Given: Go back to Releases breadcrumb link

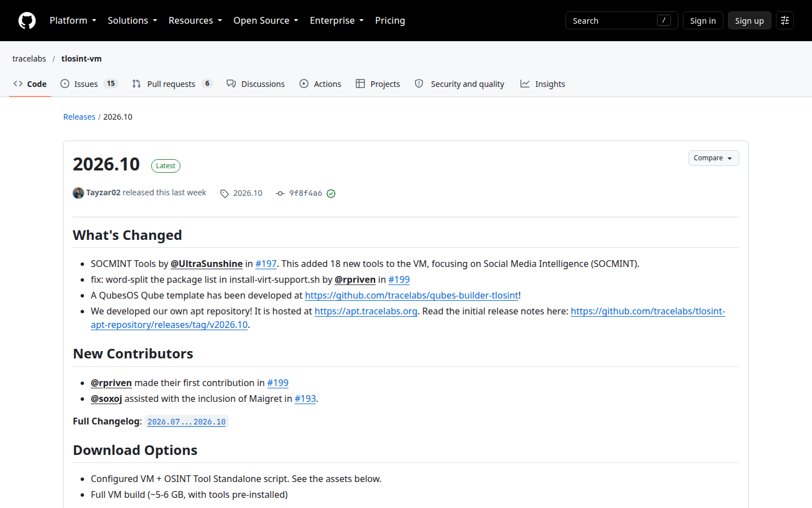Looking at the screenshot, I should tap(79, 117).
